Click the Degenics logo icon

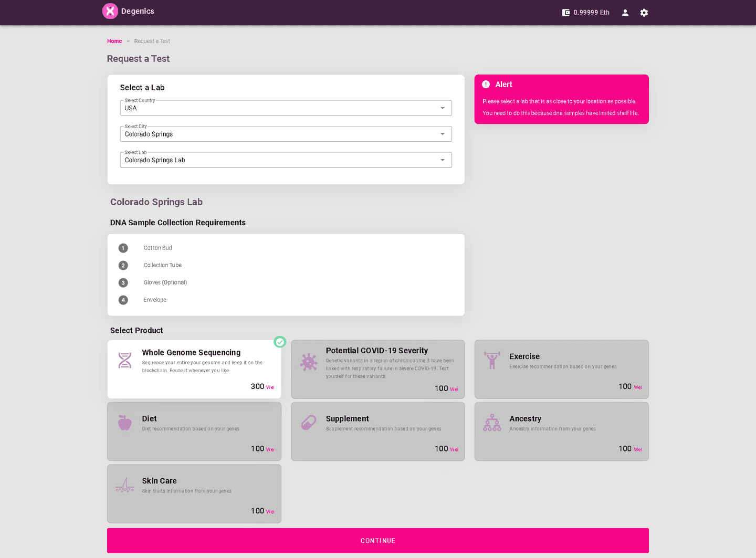[110, 11]
